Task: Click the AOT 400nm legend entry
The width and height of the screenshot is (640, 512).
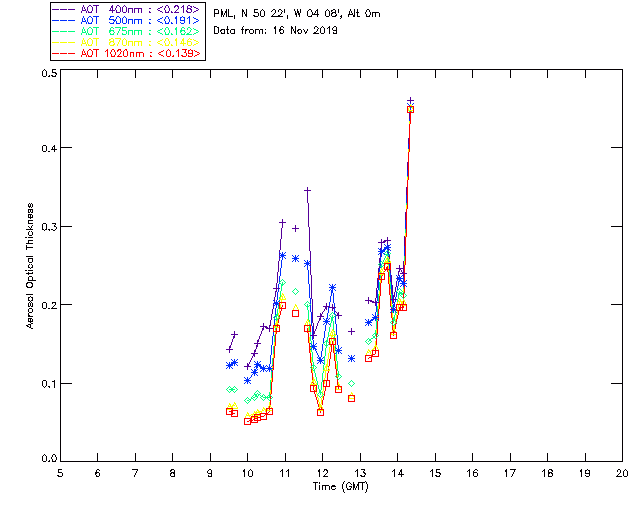Action: pos(126,9)
